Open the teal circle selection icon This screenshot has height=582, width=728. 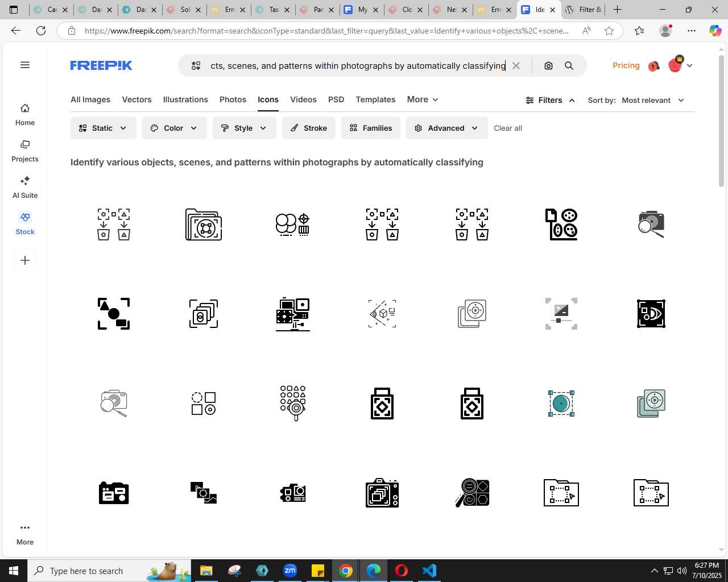click(x=561, y=404)
